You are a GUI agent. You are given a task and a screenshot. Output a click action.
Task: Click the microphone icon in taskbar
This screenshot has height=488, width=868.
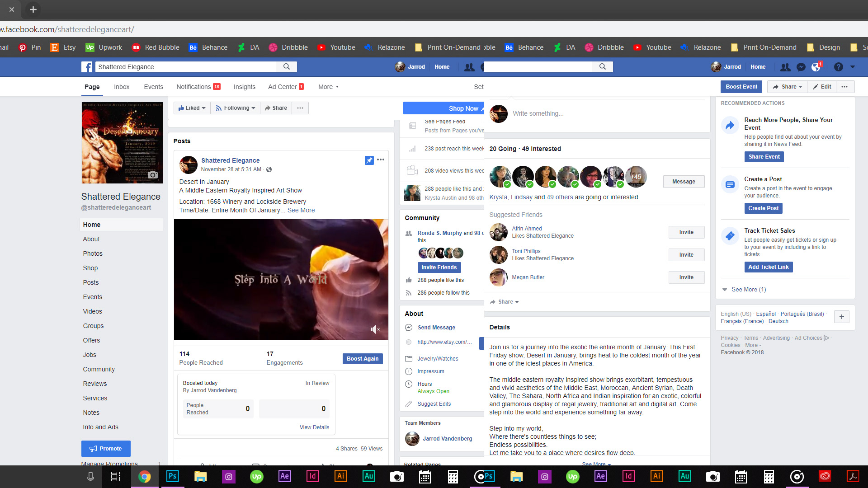(90, 476)
